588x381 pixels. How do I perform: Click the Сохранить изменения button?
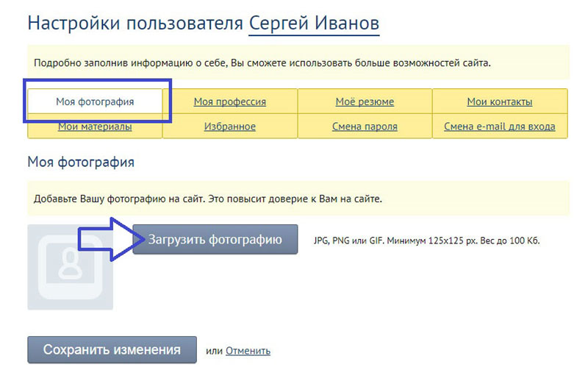112,350
